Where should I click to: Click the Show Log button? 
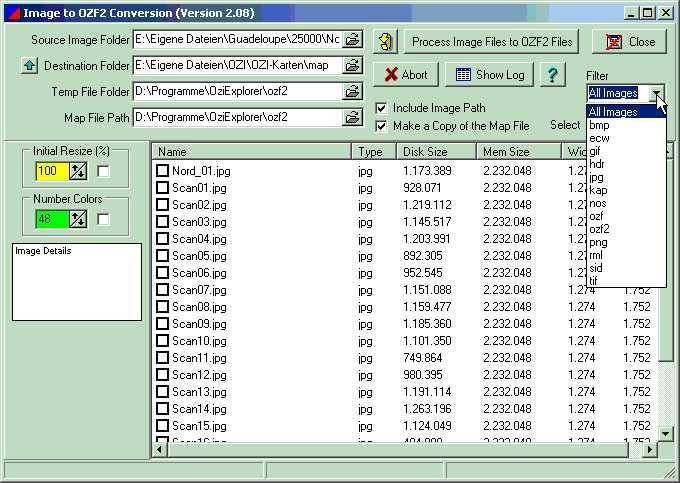point(489,75)
